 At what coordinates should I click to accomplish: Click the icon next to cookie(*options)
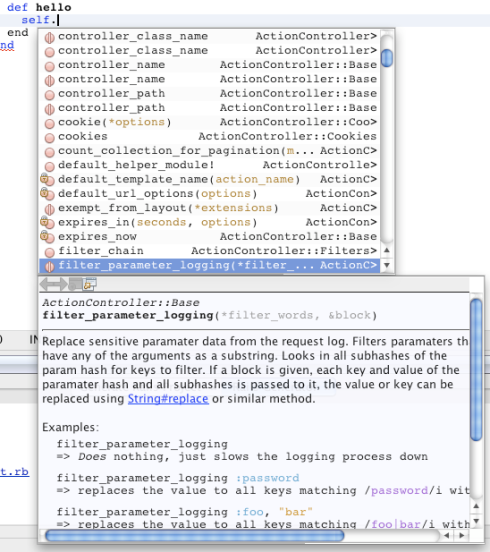point(50,123)
